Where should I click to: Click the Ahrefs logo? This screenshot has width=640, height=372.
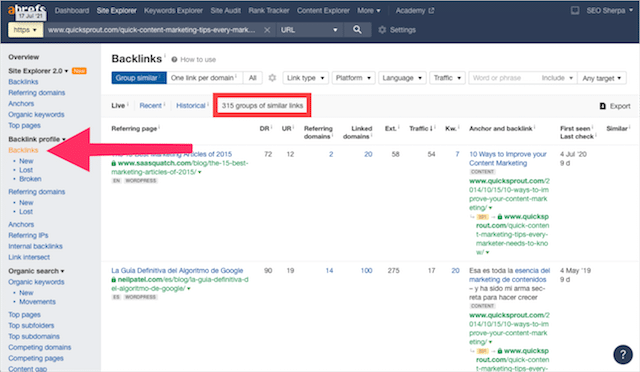coord(27,9)
